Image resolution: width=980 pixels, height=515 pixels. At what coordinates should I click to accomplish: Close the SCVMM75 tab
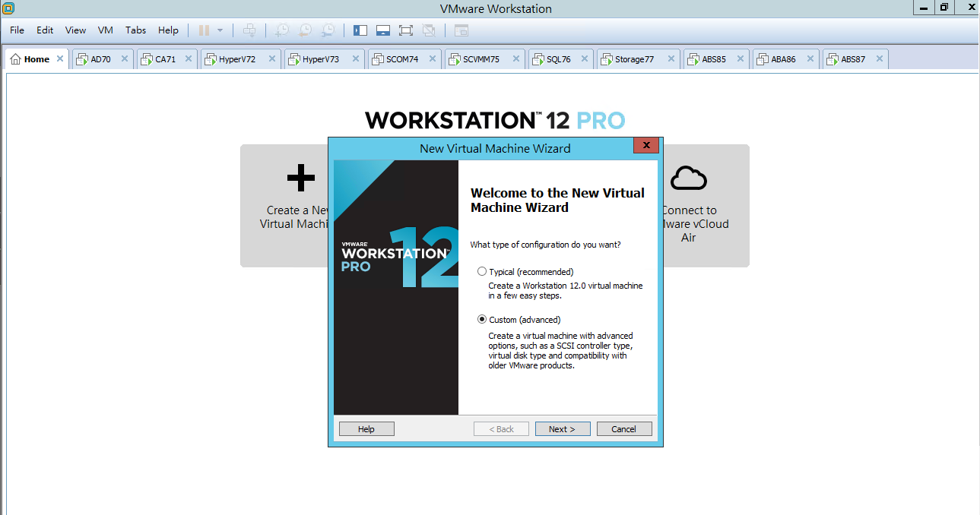(516, 58)
